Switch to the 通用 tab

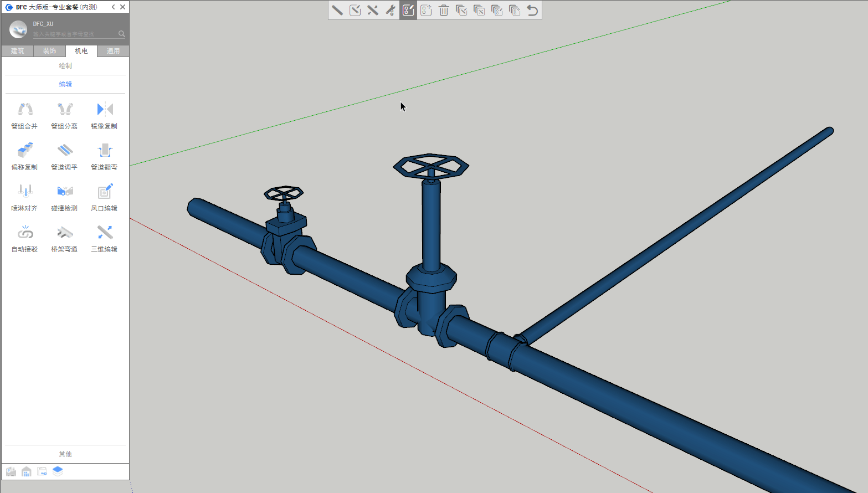point(113,51)
